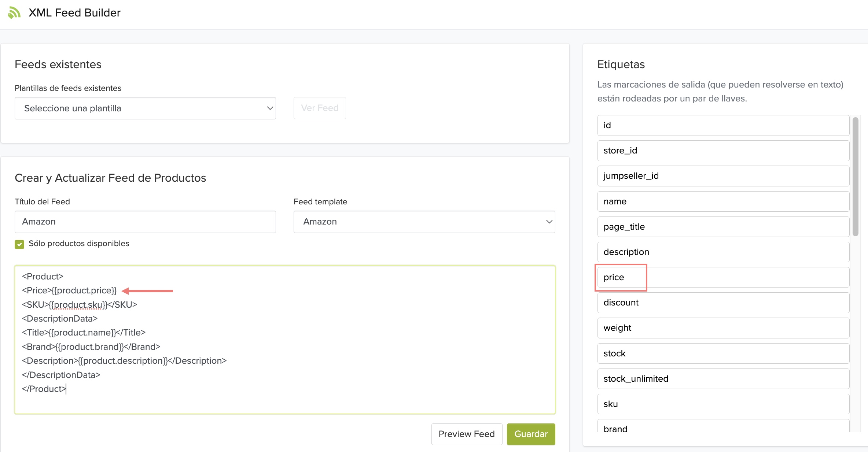Open the Seleccione una plantilla dropdown
Viewport: 868px width, 452px height.
145,108
